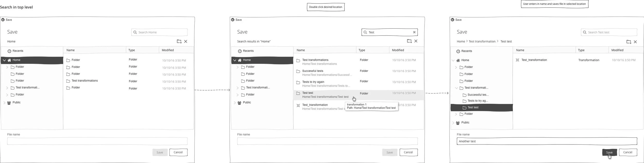Click File name field containing Another test
Viewport: 644px width, 163px height.
point(547,141)
